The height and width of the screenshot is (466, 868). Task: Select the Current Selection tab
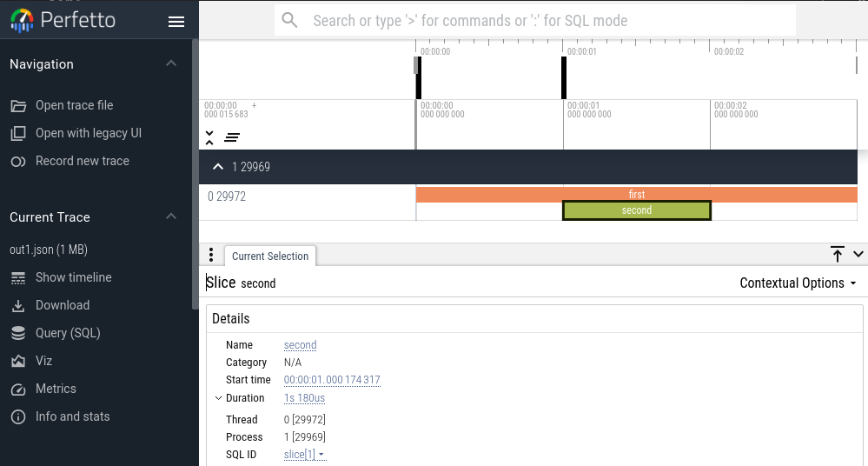point(270,256)
